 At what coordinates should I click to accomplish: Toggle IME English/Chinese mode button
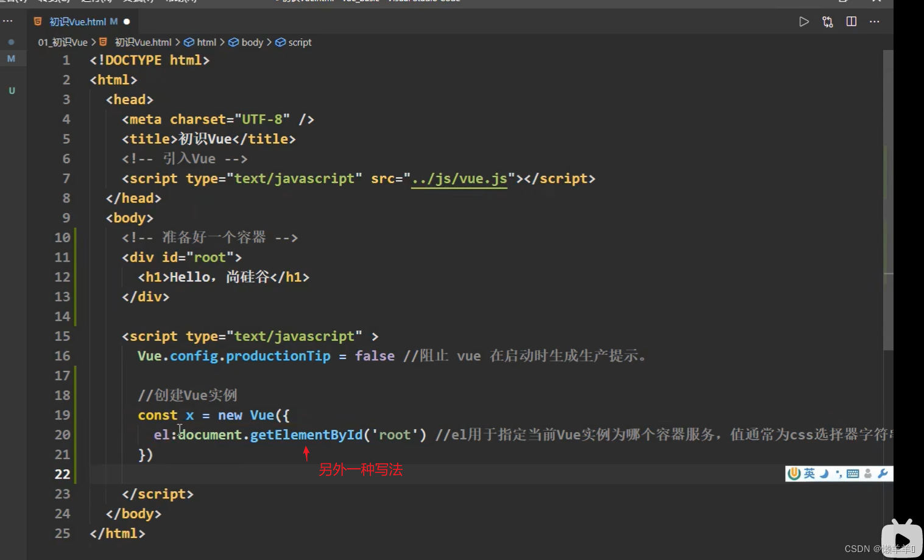[x=809, y=474]
